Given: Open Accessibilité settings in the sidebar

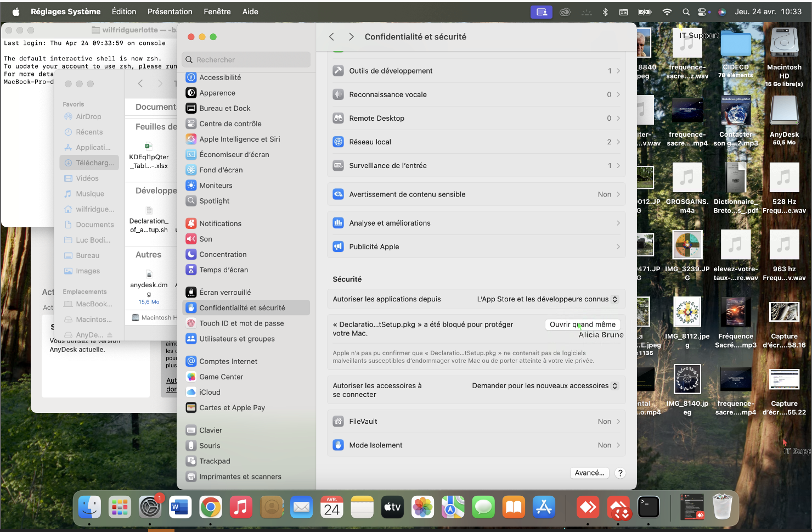Looking at the screenshot, I should 220,77.
